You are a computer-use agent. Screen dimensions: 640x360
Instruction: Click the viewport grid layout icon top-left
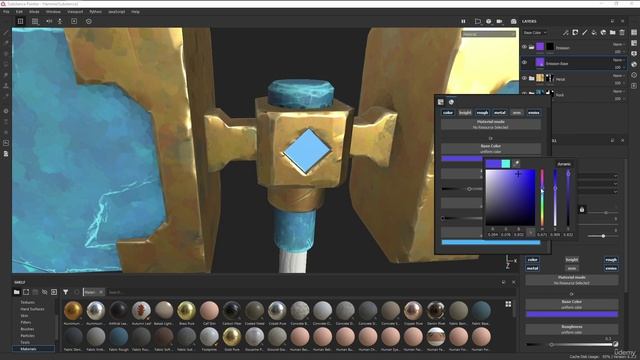[20, 21]
